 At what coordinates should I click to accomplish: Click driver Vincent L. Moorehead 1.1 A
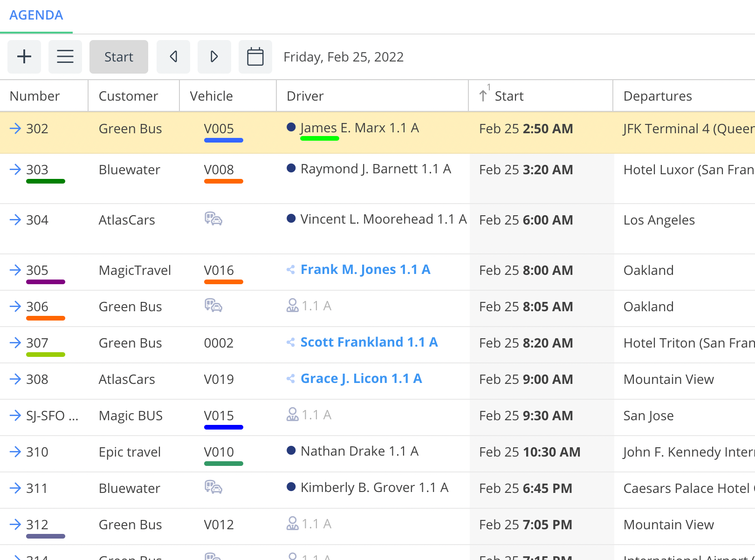[384, 219]
